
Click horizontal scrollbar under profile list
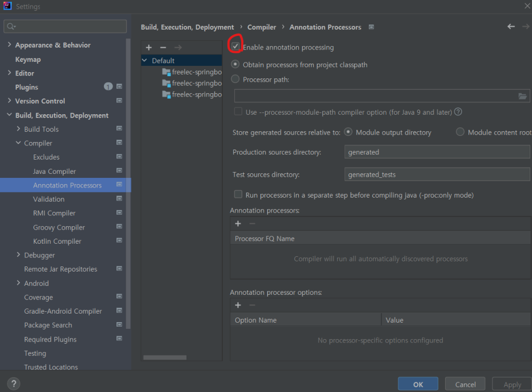coord(165,357)
